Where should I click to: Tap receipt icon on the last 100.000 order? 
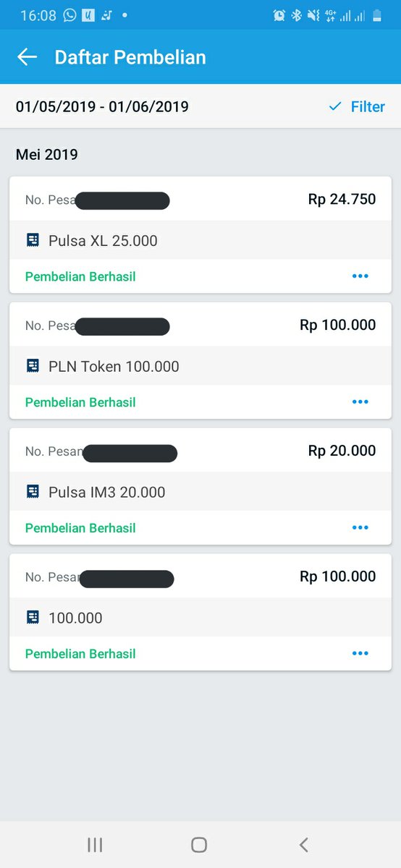coord(33,618)
